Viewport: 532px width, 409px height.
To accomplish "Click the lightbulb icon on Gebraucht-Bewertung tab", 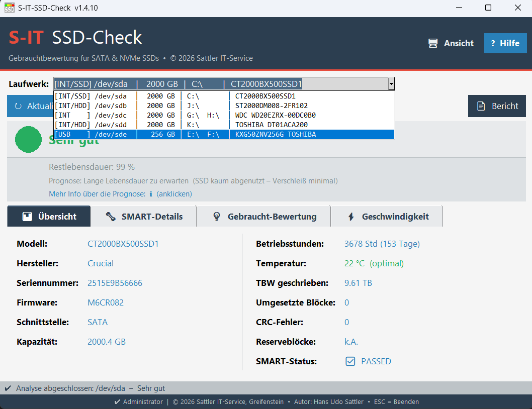I will tap(216, 217).
